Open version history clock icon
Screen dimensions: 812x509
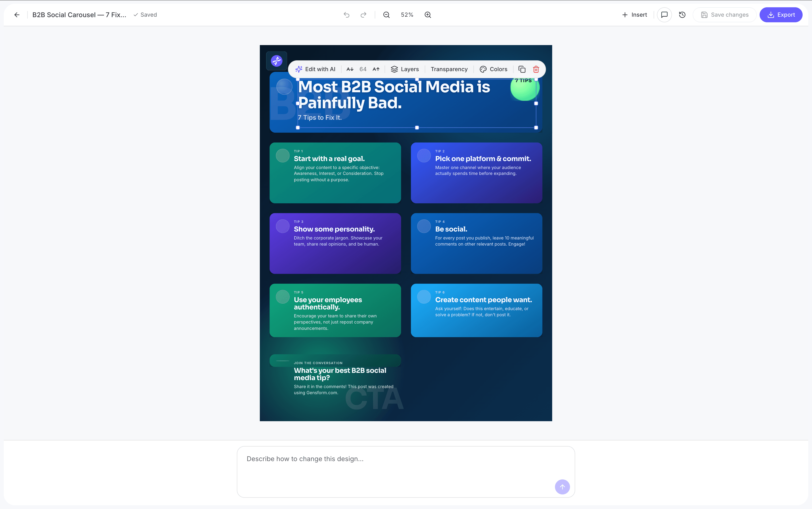click(682, 15)
